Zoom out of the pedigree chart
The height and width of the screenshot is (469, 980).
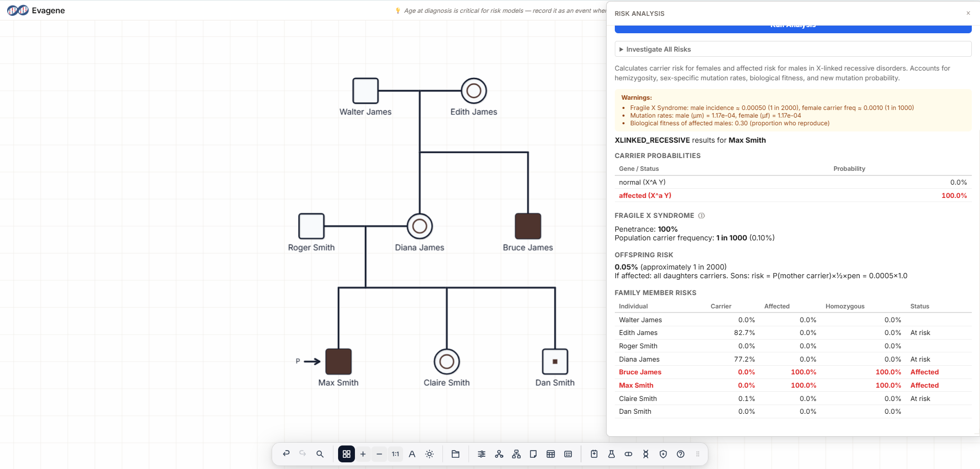click(379, 454)
